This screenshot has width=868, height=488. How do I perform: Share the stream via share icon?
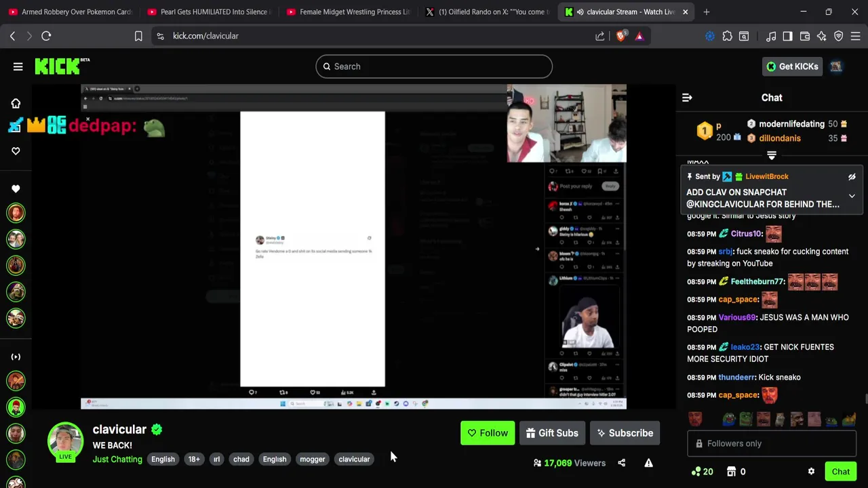tap(621, 463)
